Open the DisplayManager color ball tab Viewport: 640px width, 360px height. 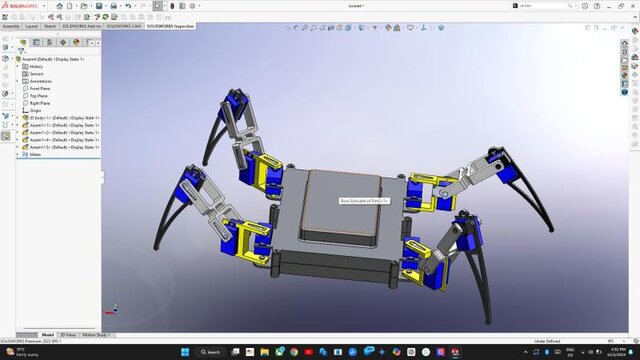point(76,42)
